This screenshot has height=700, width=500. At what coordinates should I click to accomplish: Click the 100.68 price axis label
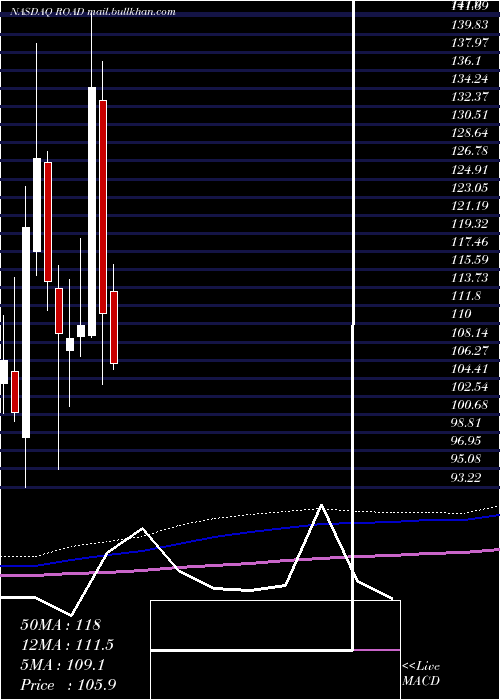(470, 405)
